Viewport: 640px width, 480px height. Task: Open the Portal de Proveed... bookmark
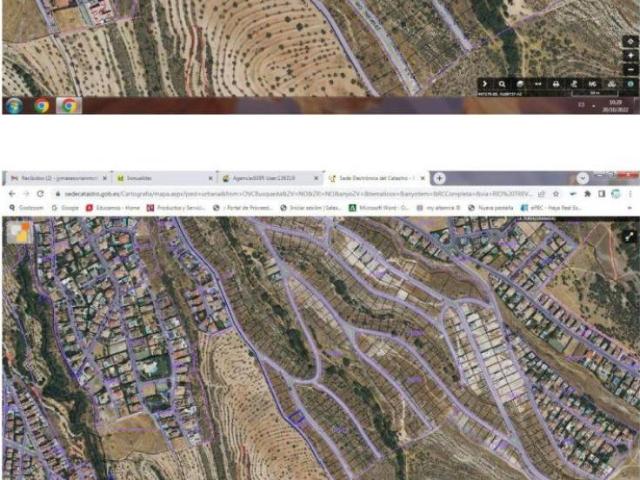click(243, 208)
